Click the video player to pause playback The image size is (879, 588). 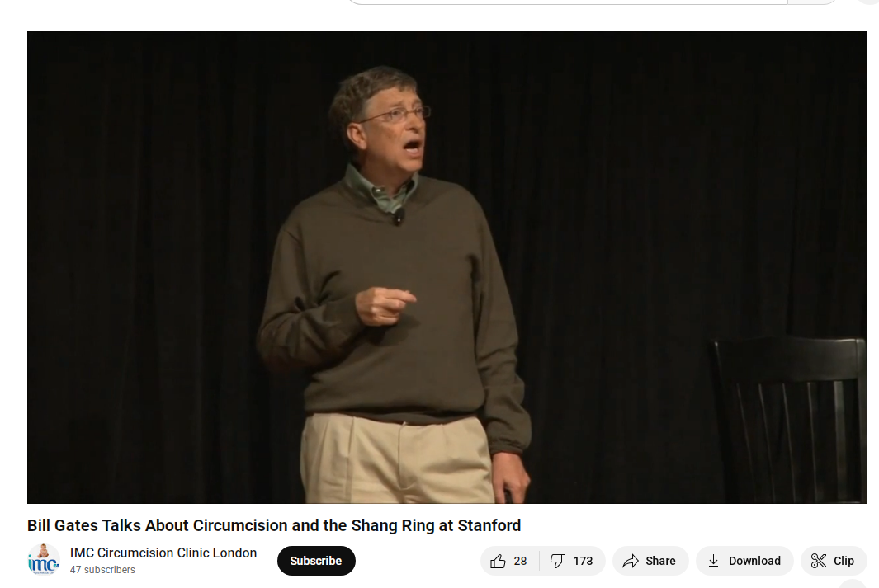coord(447,267)
